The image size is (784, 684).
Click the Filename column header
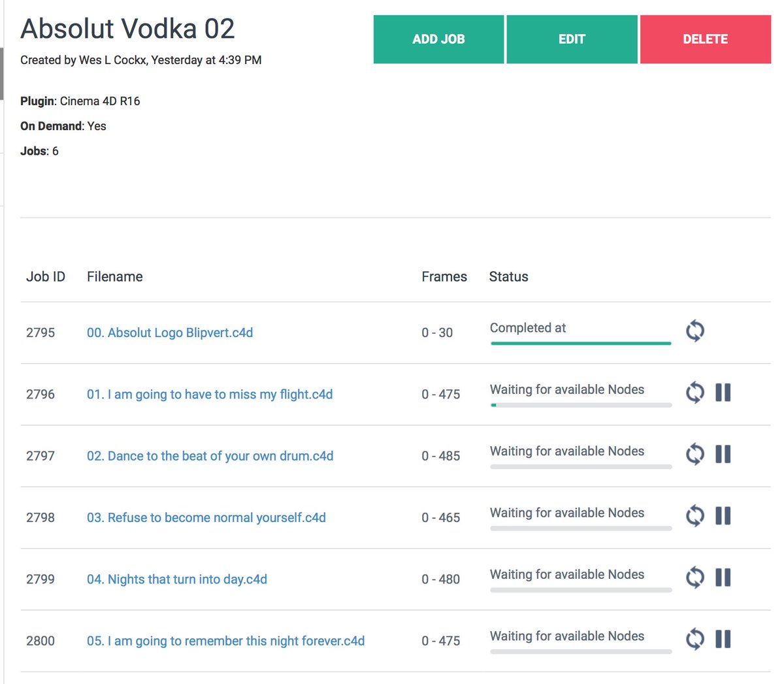115,276
